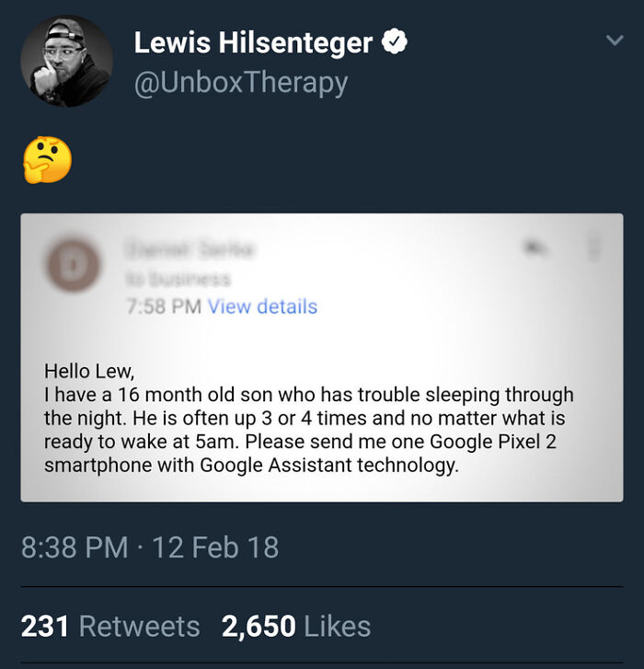Open Lewis Hilsenteger's profile picture

[66, 61]
